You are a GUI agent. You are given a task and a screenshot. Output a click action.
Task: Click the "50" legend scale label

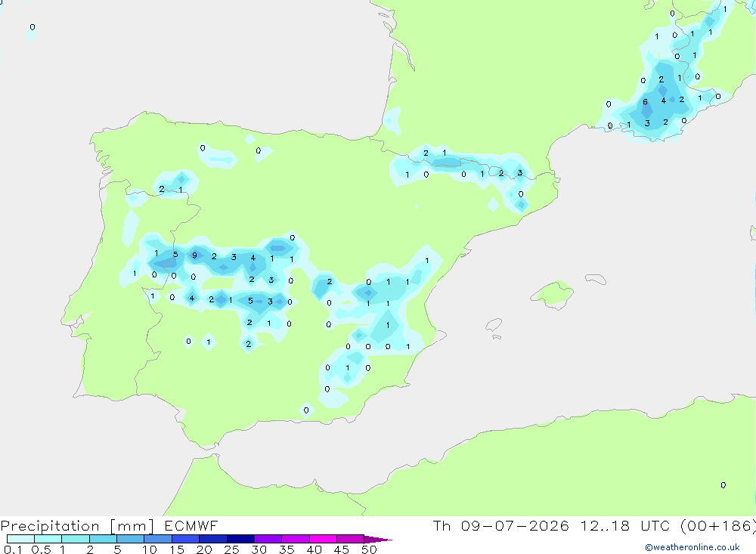tap(370, 549)
